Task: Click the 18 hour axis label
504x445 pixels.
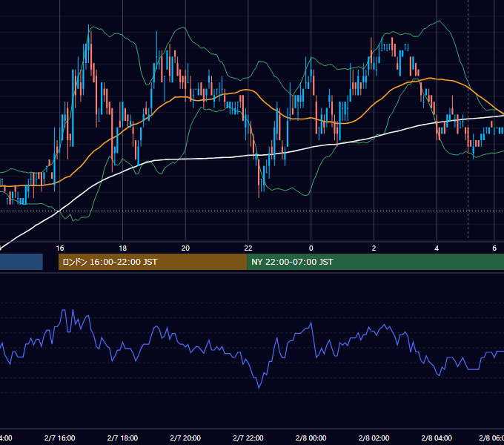Action: point(123,248)
